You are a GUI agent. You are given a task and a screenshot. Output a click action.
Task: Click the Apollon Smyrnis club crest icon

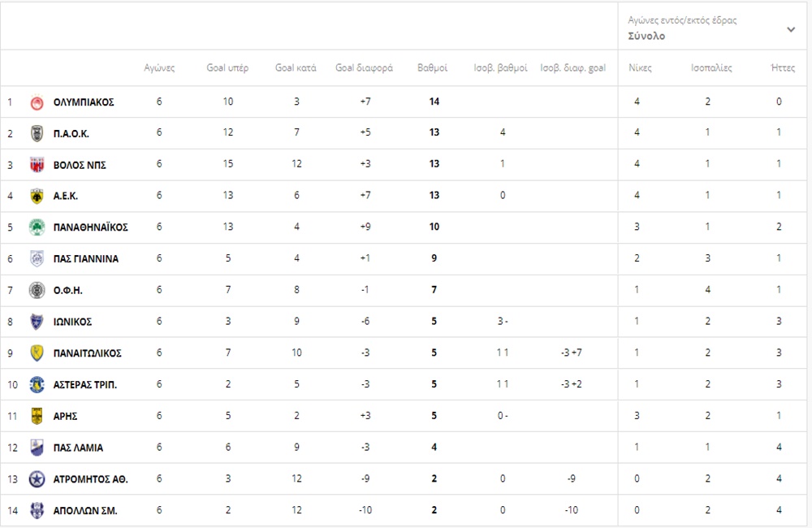click(37, 510)
